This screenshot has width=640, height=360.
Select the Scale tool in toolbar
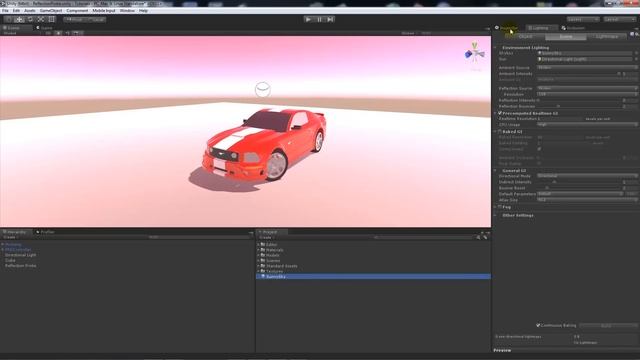pos(41,19)
